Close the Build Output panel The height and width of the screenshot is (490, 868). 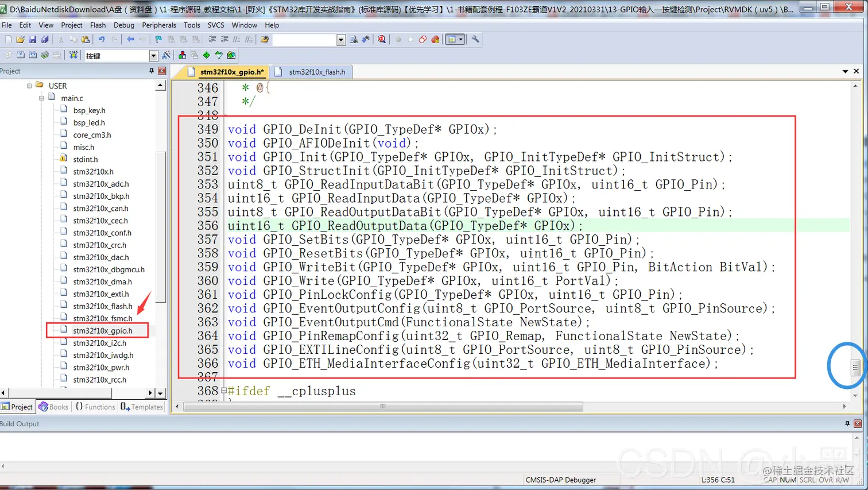pos(858,423)
